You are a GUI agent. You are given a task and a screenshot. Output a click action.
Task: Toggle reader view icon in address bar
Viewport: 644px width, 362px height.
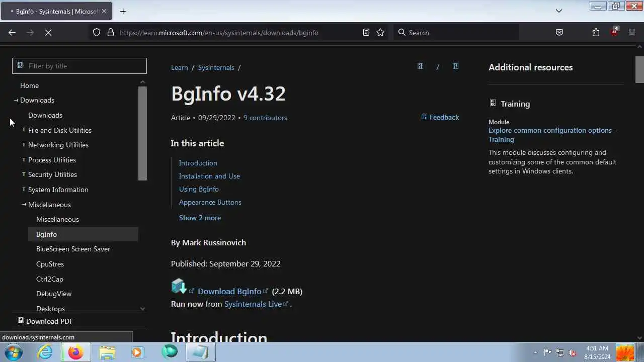coord(366,32)
